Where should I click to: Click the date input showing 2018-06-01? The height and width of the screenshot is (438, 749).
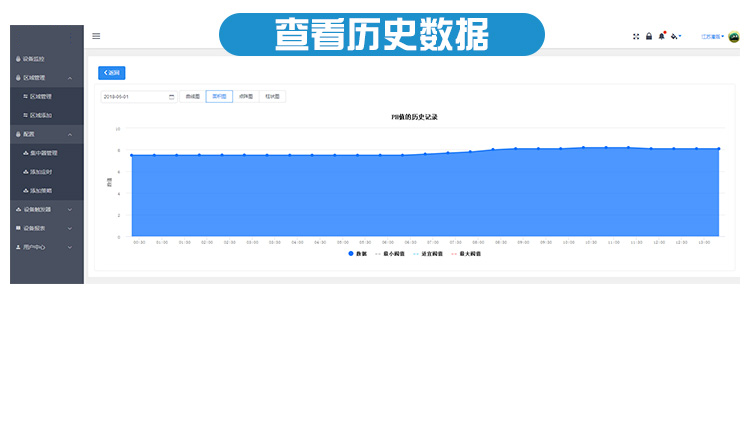134,97
